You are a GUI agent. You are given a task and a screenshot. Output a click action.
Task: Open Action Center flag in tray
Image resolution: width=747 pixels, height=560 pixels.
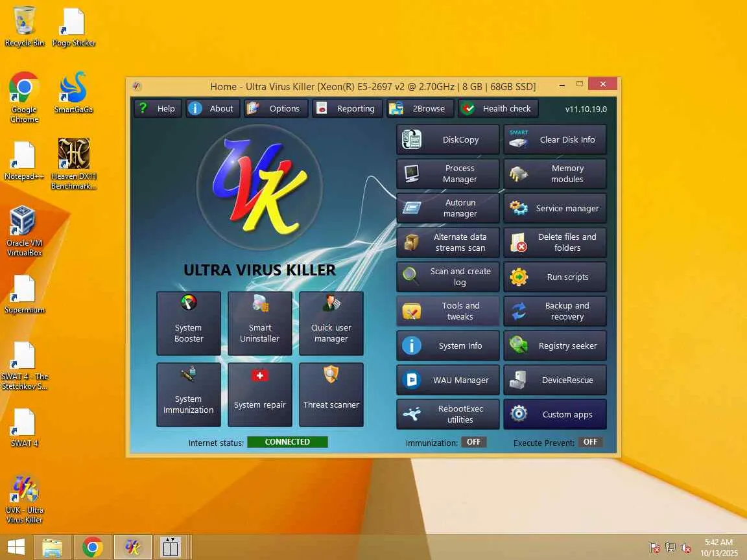click(655, 548)
